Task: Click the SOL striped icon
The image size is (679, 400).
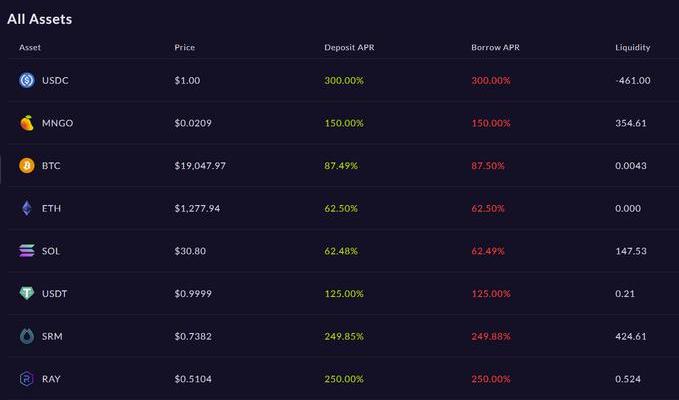Action: tap(27, 251)
